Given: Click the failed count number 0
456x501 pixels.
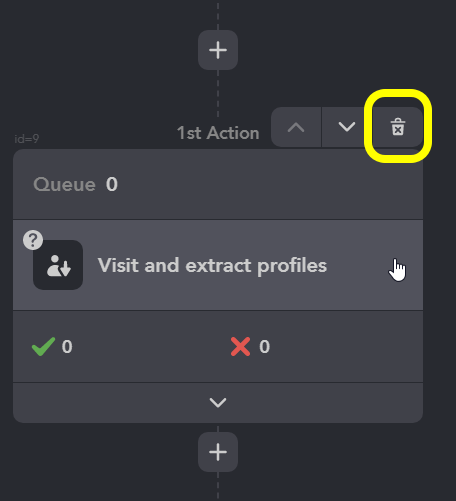Looking at the screenshot, I should pyautogui.click(x=265, y=347).
